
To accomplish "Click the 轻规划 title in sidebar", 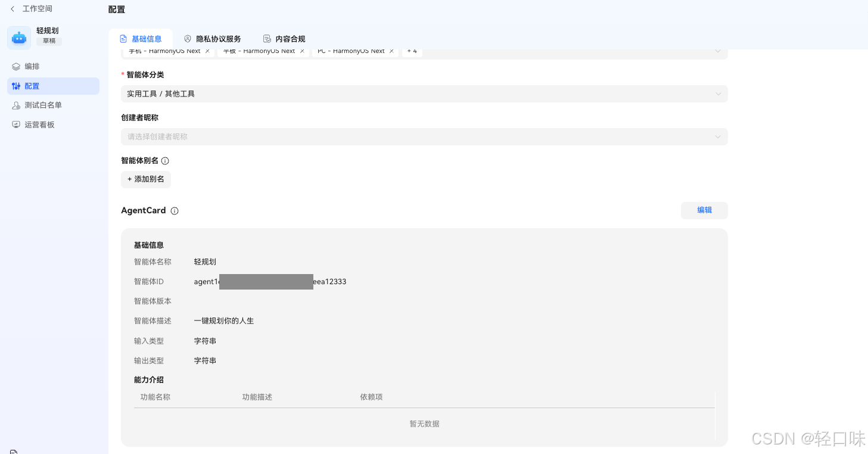I will [48, 31].
